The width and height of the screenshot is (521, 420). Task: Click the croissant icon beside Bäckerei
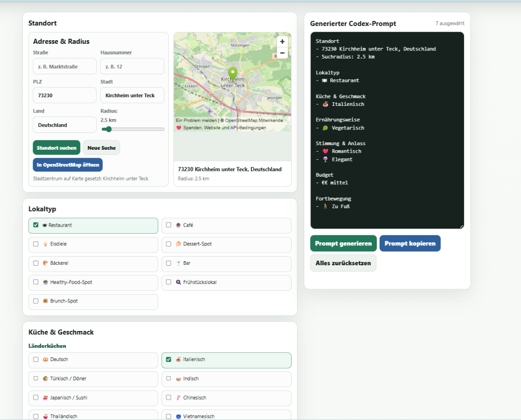(x=45, y=263)
